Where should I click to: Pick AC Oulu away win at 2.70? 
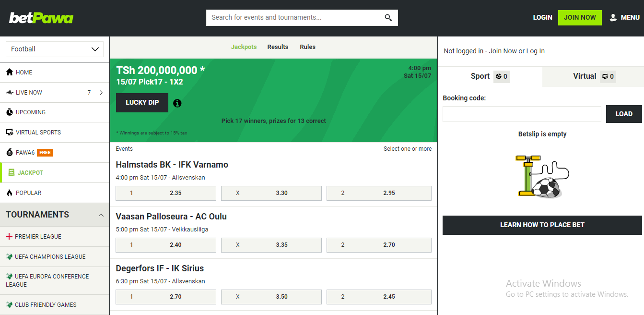coord(379,245)
